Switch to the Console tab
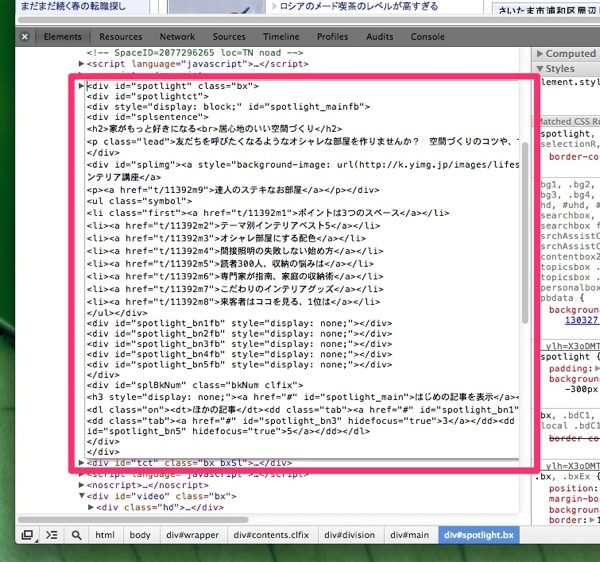 pos(427,37)
